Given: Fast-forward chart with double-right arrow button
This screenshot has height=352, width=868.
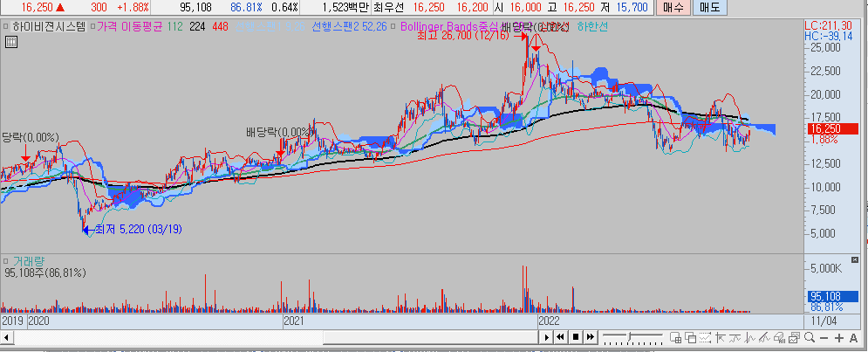Looking at the screenshot, I should tap(590, 337).
